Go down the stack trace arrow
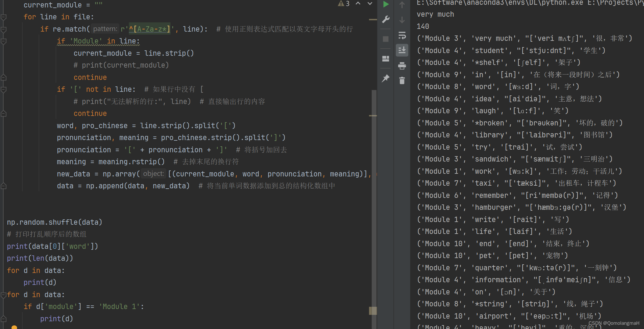The image size is (644, 329). [x=402, y=20]
